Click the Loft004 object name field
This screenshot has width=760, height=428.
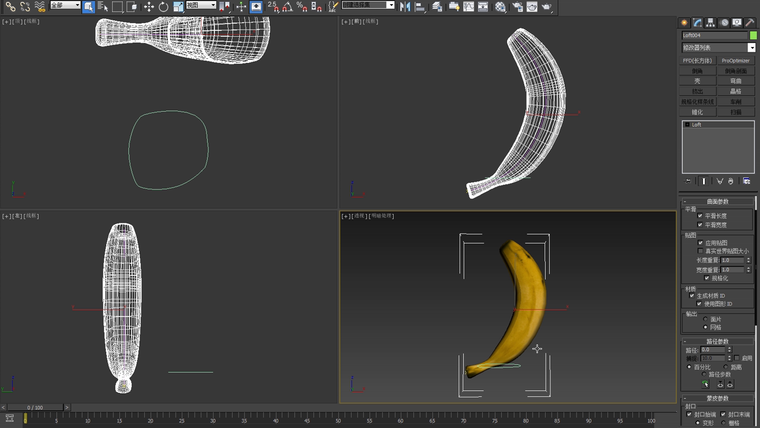(712, 35)
